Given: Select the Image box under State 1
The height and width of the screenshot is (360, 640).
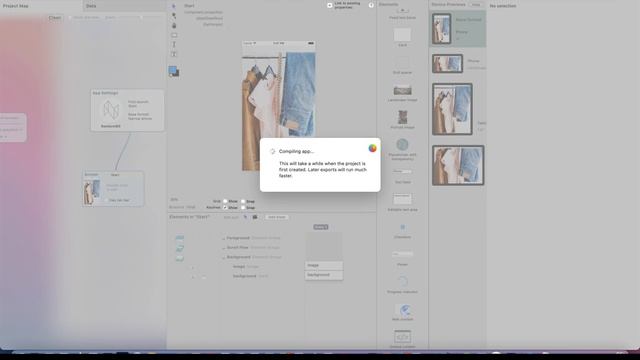Looking at the screenshot, I should pos(324,265).
